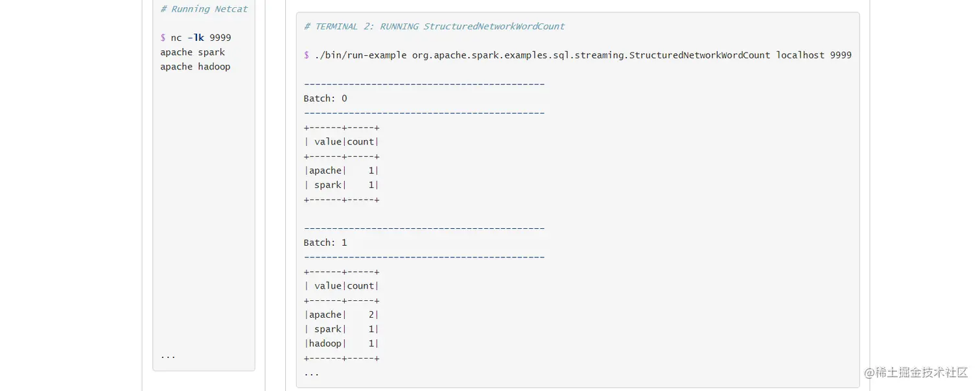Click the value|count header in Batch 1

coord(342,286)
